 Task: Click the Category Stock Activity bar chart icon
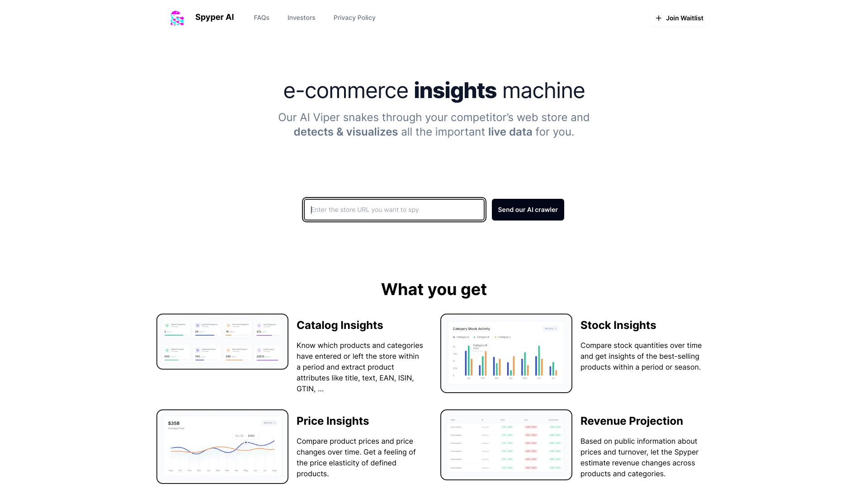pyautogui.click(x=506, y=353)
